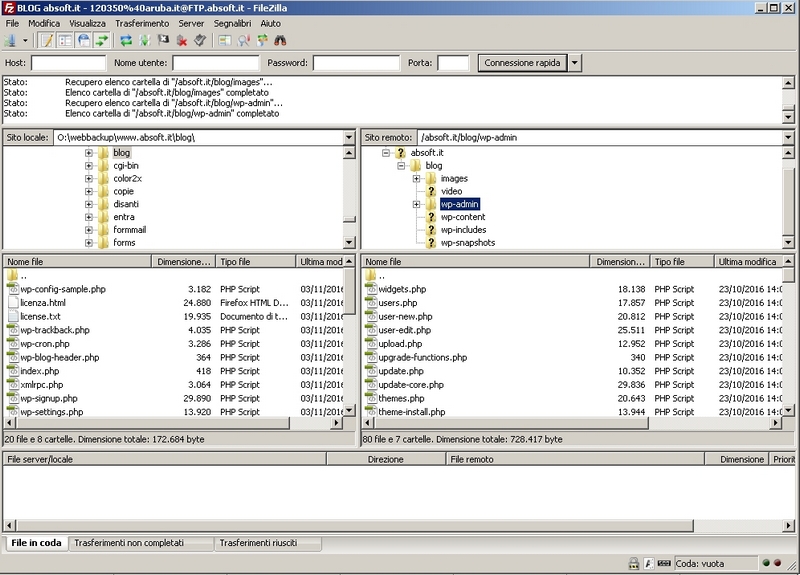The height and width of the screenshot is (575, 800).
Task: Toggle processing of the transfer queue
Action: (145, 40)
